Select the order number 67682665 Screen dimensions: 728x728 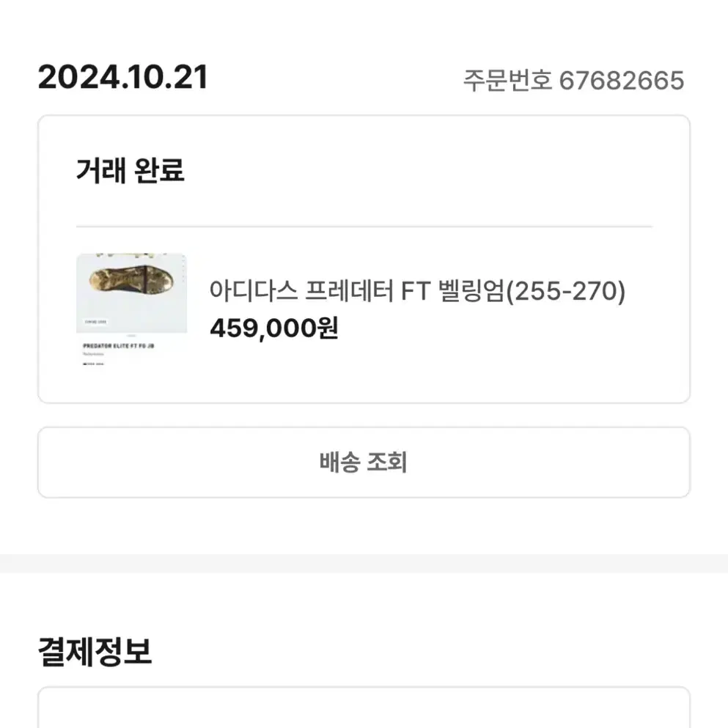click(x=622, y=81)
